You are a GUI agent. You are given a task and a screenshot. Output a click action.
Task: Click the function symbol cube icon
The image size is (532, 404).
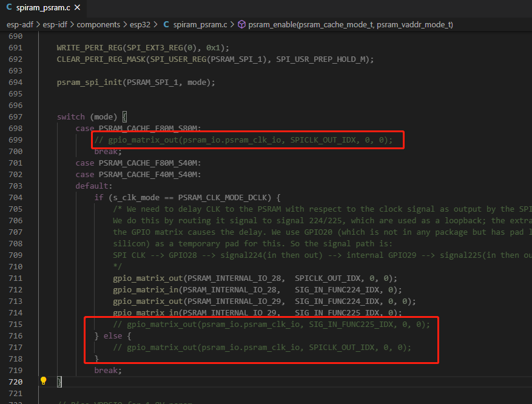coord(241,25)
